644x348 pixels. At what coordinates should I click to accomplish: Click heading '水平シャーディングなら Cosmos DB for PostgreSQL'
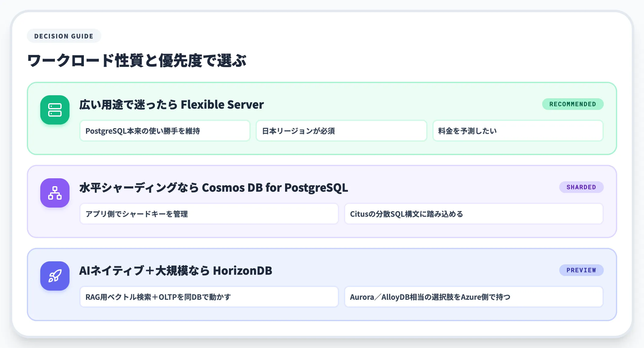click(x=213, y=188)
